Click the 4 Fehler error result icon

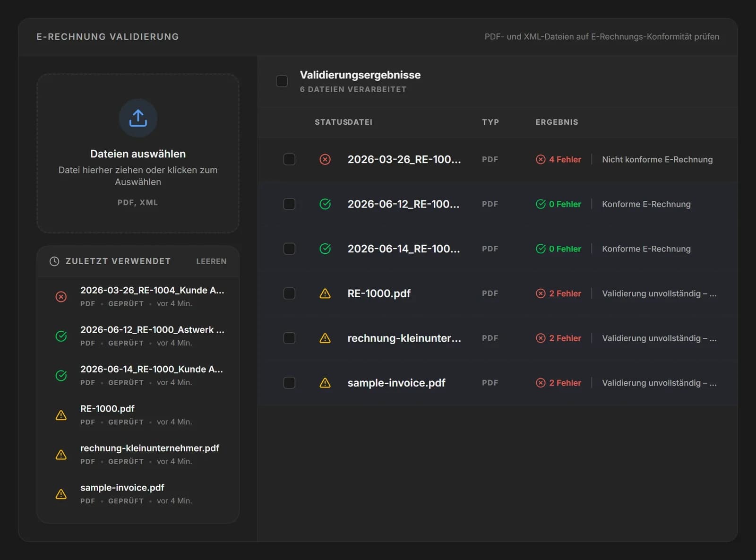click(x=541, y=160)
